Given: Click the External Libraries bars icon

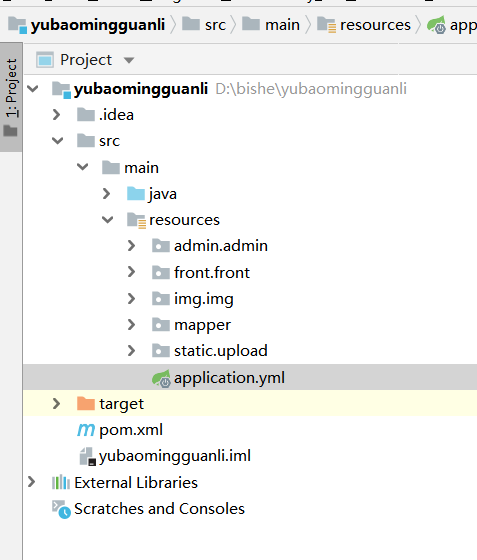Looking at the screenshot, I should 61,482.
